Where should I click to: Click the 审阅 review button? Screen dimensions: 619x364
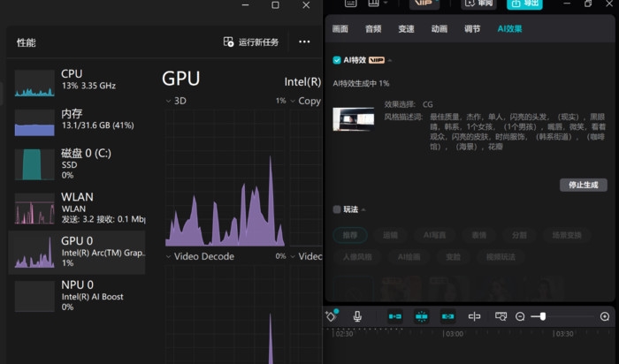pos(479,4)
